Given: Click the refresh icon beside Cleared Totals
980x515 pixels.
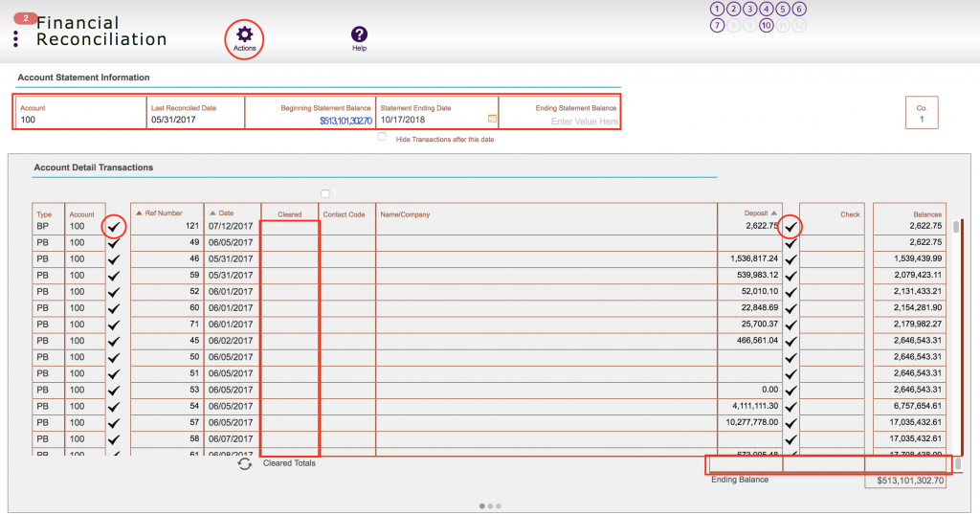Looking at the screenshot, I should pyautogui.click(x=245, y=463).
